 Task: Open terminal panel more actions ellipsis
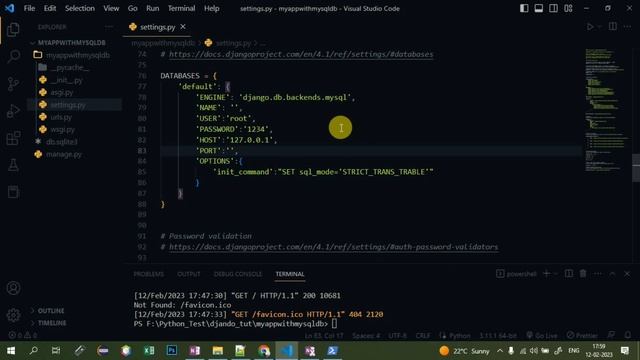pos(598,274)
